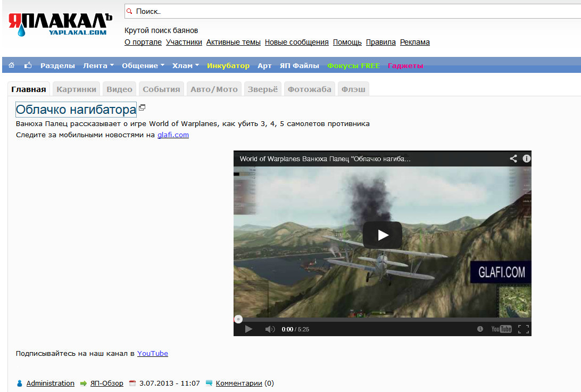Expand the Хлам dropdown menu

(x=185, y=66)
